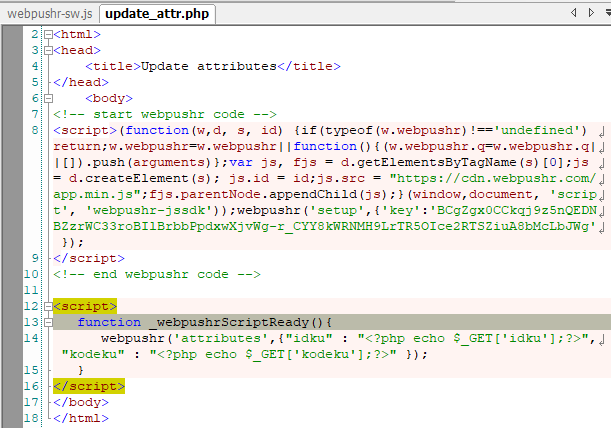Click the highlighted opening <script> tag on line 12

click(x=85, y=306)
